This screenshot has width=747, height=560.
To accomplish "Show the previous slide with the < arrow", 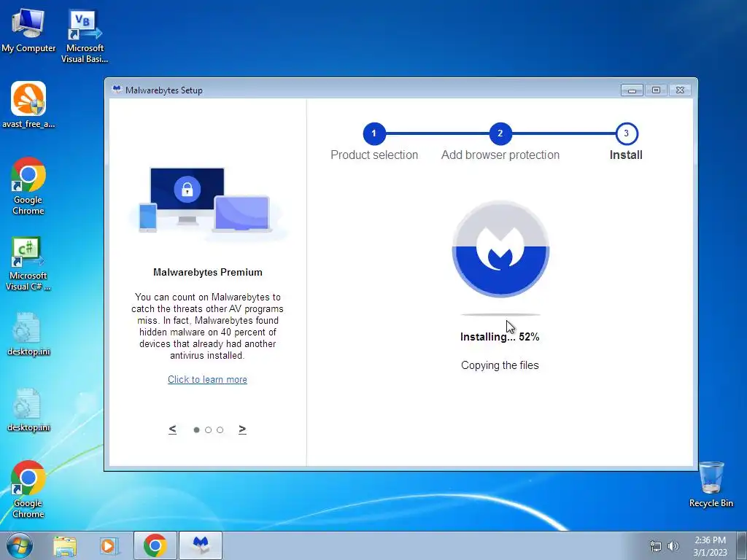I will click(172, 429).
